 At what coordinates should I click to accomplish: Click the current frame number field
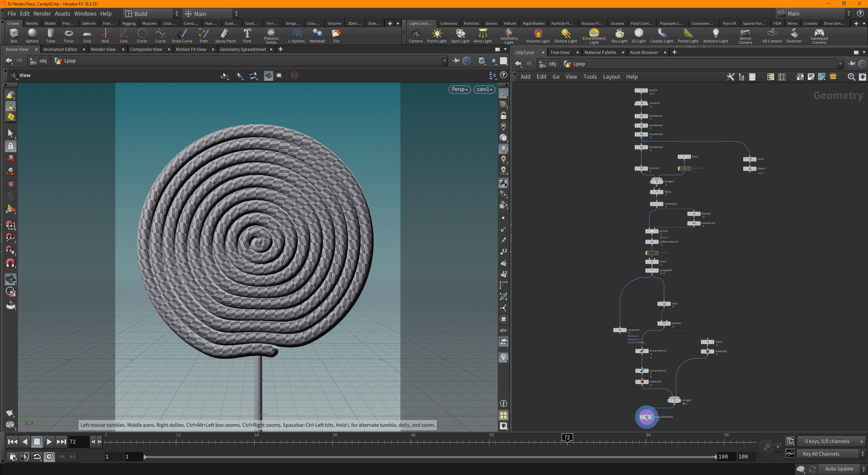pos(79,441)
